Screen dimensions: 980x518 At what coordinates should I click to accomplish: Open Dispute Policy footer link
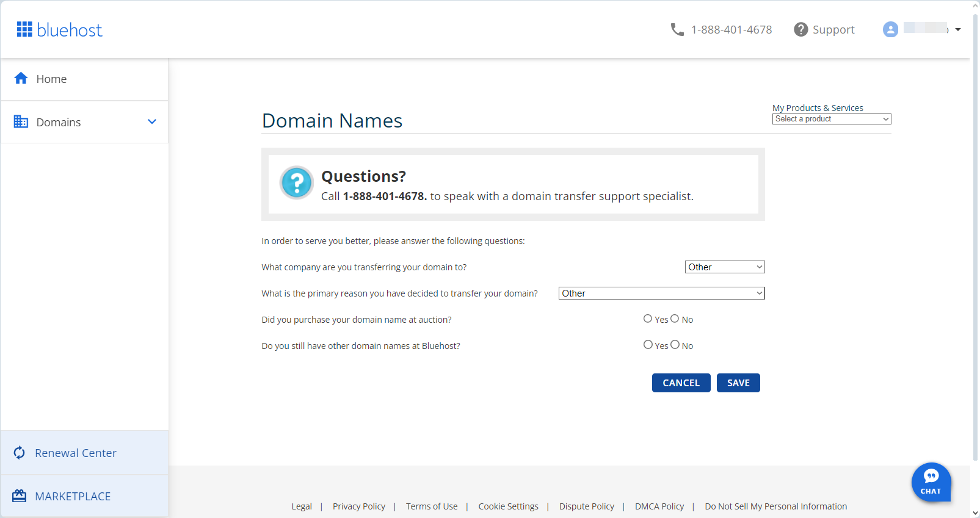pyautogui.click(x=587, y=506)
